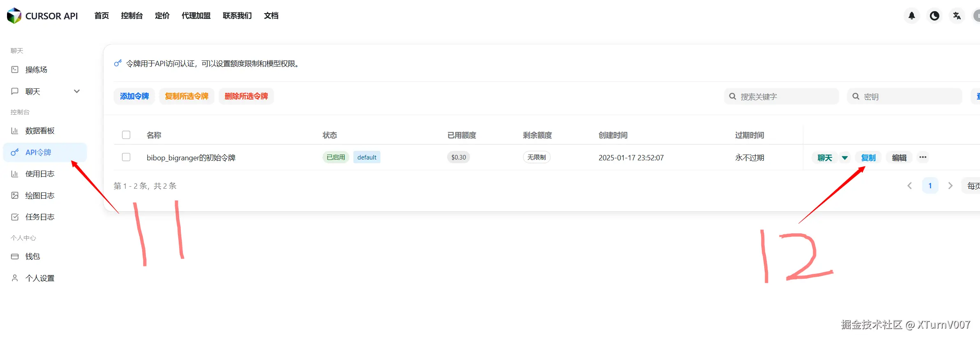
Task: Click the API令牌 key icon in sidebar
Action: [x=15, y=152]
